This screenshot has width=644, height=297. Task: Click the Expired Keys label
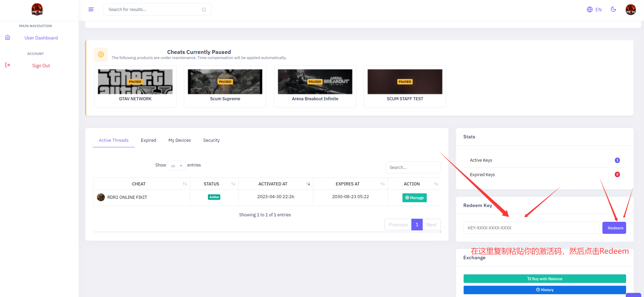click(482, 175)
